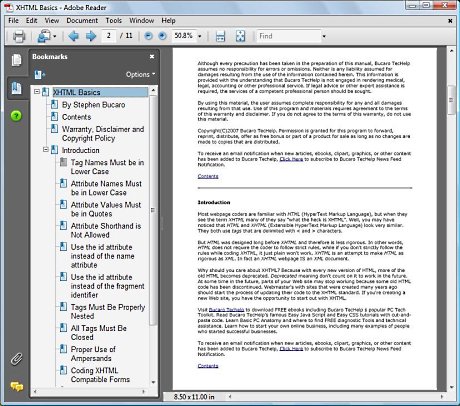Viewport: 460px width, 406px height.
Task: Select Tags Must Be Properly Nested bookmark
Action: (x=108, y=312)
